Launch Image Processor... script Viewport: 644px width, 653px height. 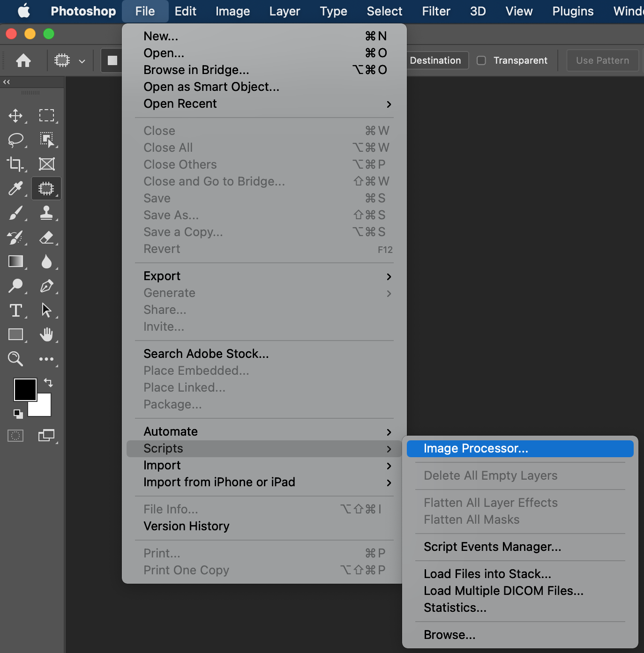click(x=520, y=448)
